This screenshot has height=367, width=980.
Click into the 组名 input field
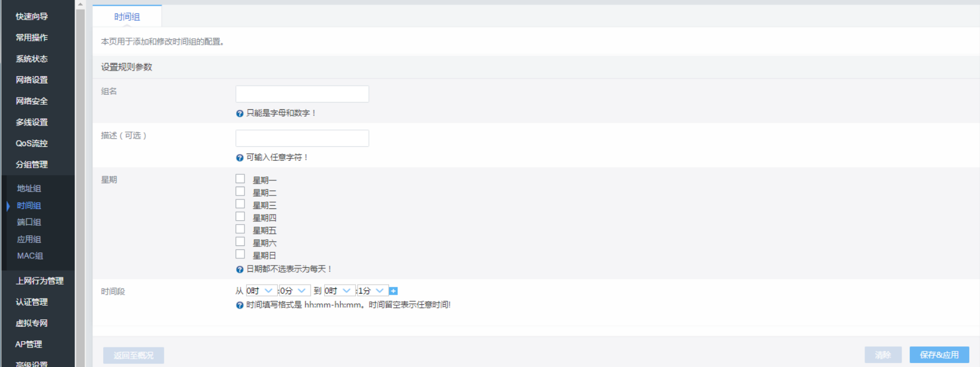click(302, 94)
